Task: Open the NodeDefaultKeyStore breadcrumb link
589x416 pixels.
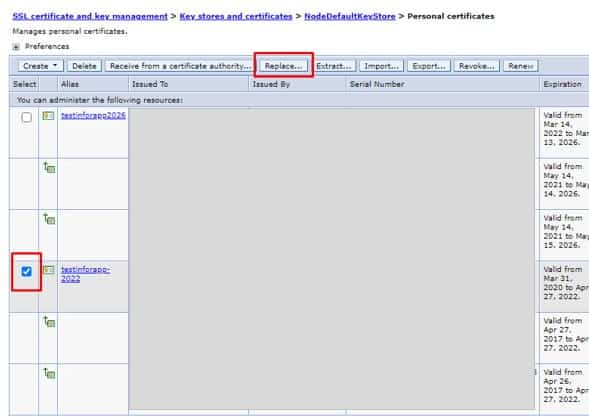Action: 350,16
